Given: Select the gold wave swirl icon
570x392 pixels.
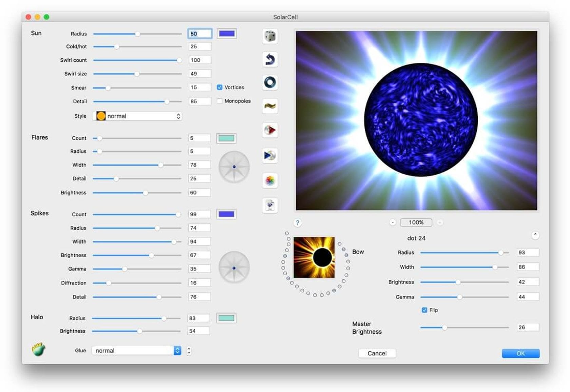Looking at the screenshot, I should (x=270, y=106).
